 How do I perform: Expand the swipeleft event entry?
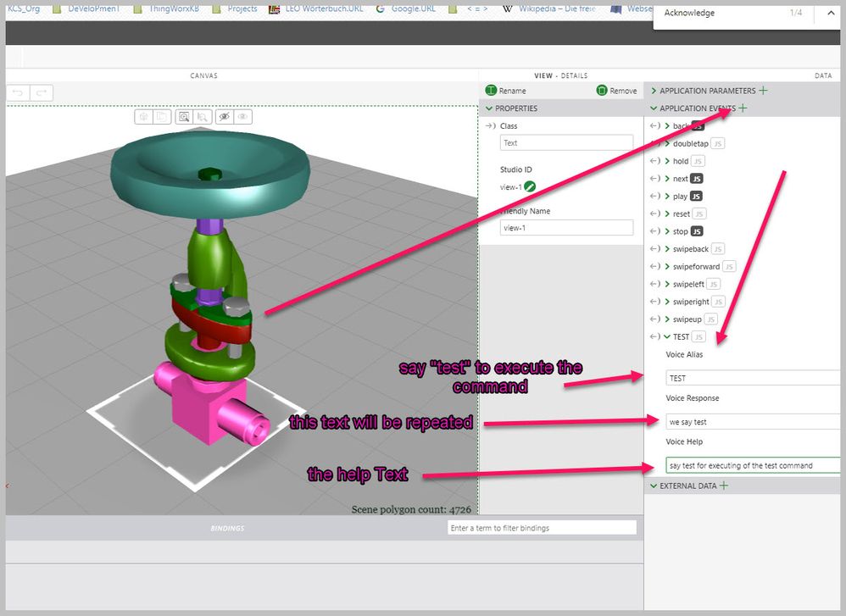pos(667,284)
